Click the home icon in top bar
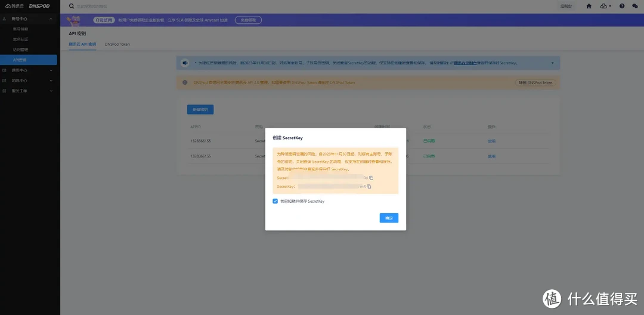Image resolution: width=644 pixels, height=315 pixels. pos(589,6)
